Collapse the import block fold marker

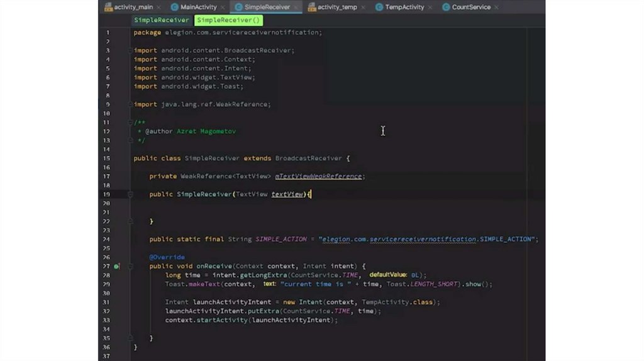point(131,50)
